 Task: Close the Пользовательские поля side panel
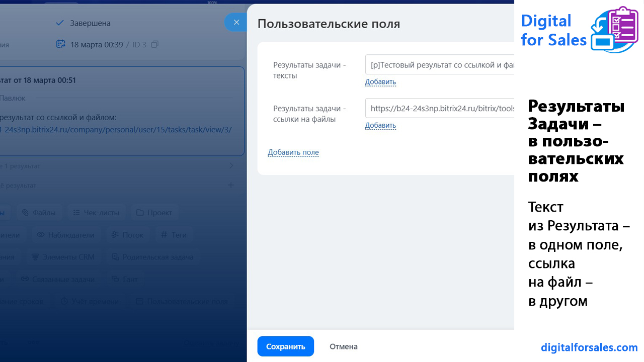coord(236,22)
